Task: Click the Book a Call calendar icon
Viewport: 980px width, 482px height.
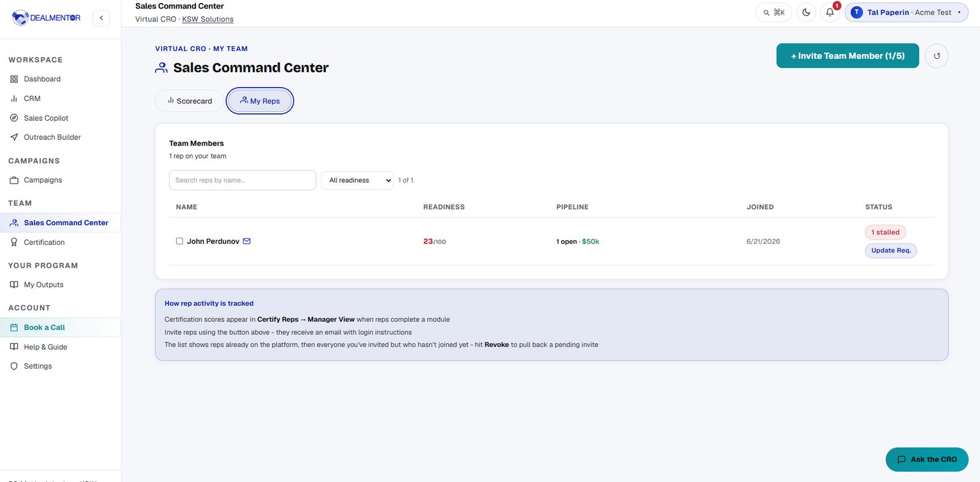Action: tap(14, 328)
